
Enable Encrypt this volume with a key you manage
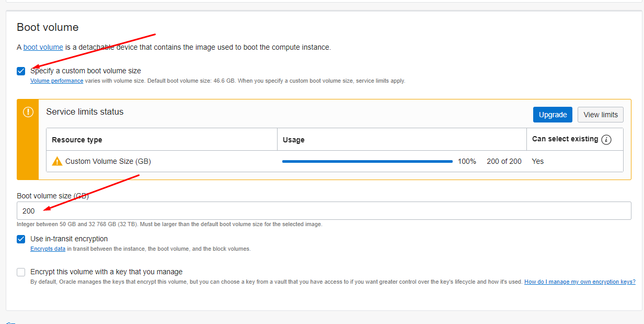21,272
